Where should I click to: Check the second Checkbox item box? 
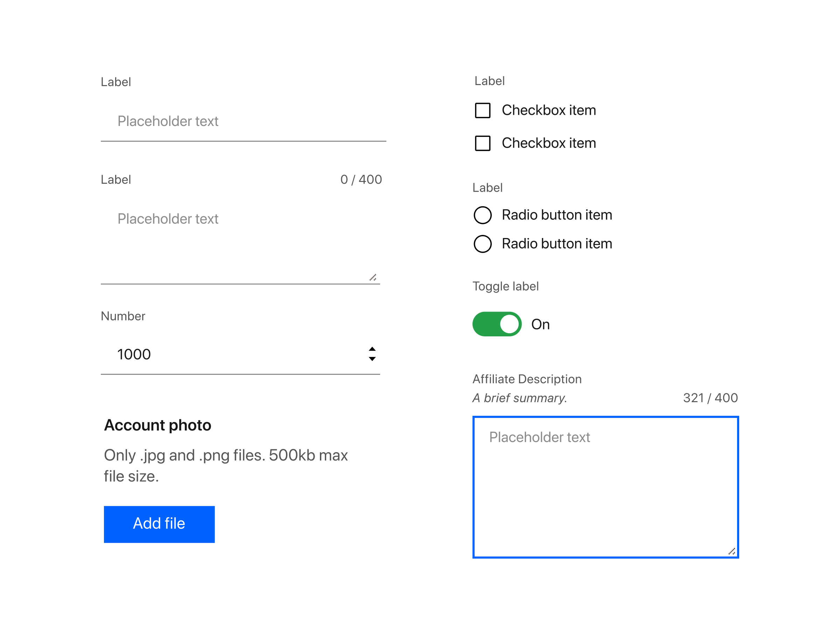point(483,143)
